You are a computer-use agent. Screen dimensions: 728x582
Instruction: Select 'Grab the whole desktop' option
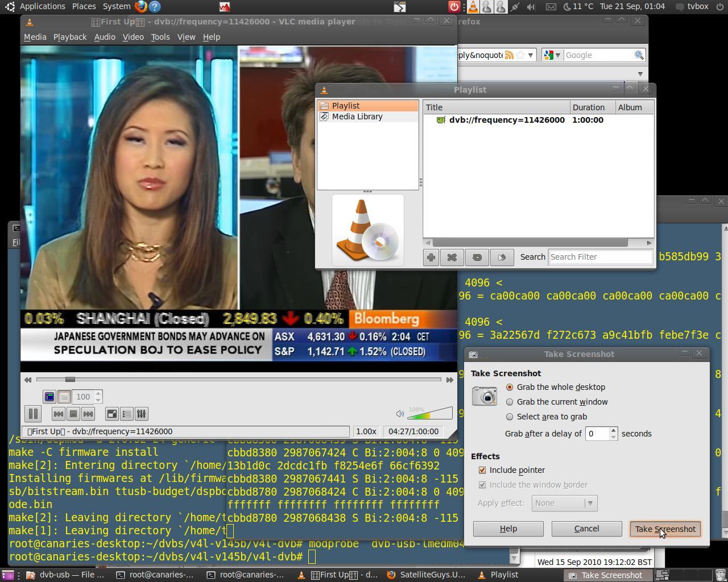coord(556,387)
